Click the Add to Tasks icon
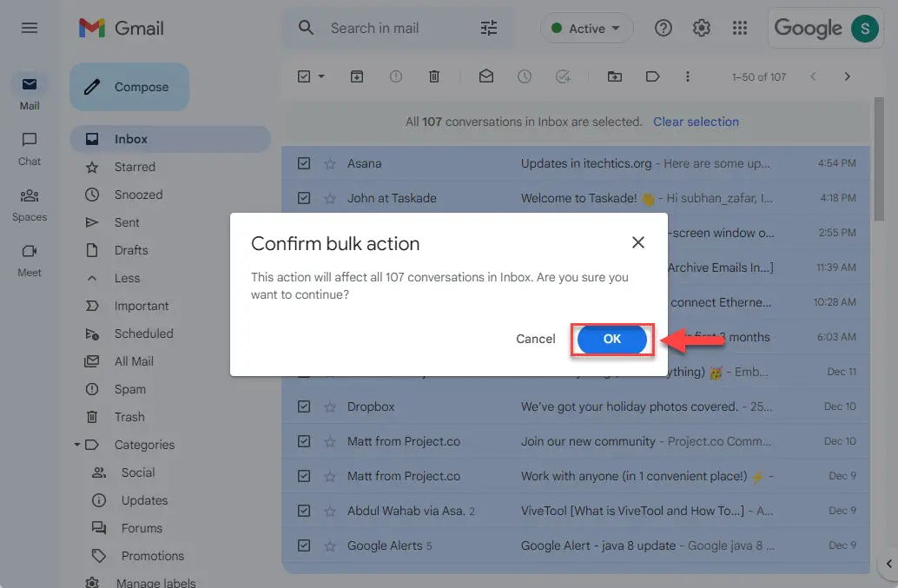898x588 pixels. [x=563, y=76]
